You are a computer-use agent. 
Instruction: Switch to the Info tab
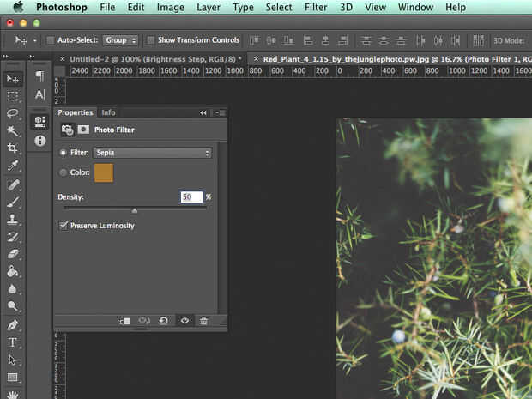tap(109, 112)
